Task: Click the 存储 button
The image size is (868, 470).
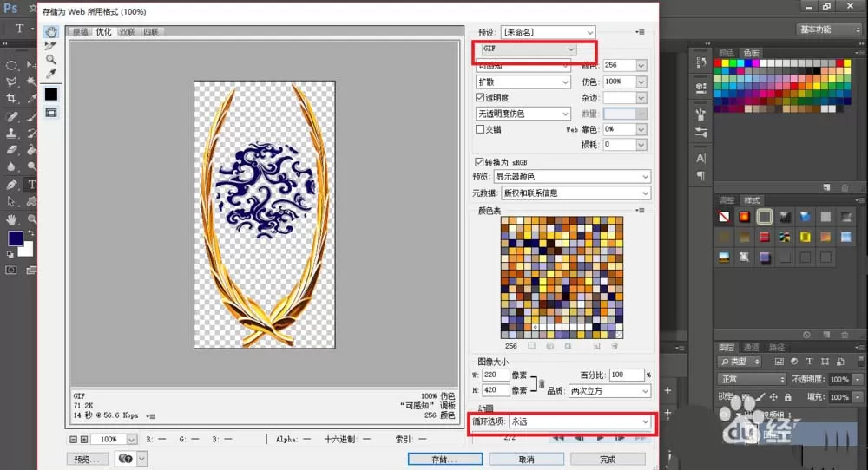Action: click(x=445, y=459)
